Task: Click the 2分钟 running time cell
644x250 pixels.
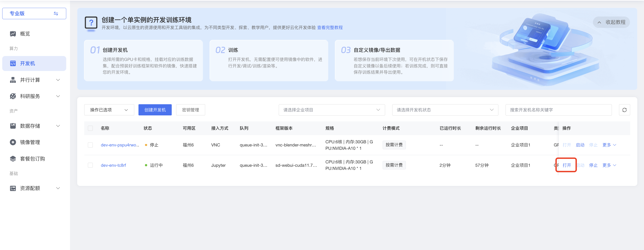Action: point(445,165)
